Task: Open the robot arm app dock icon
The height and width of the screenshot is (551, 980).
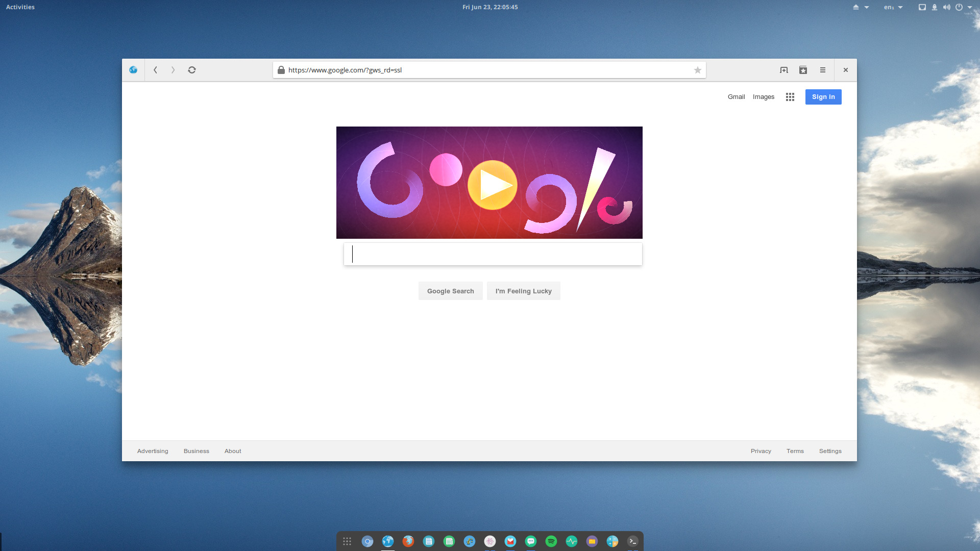Action: coord(470,541)
